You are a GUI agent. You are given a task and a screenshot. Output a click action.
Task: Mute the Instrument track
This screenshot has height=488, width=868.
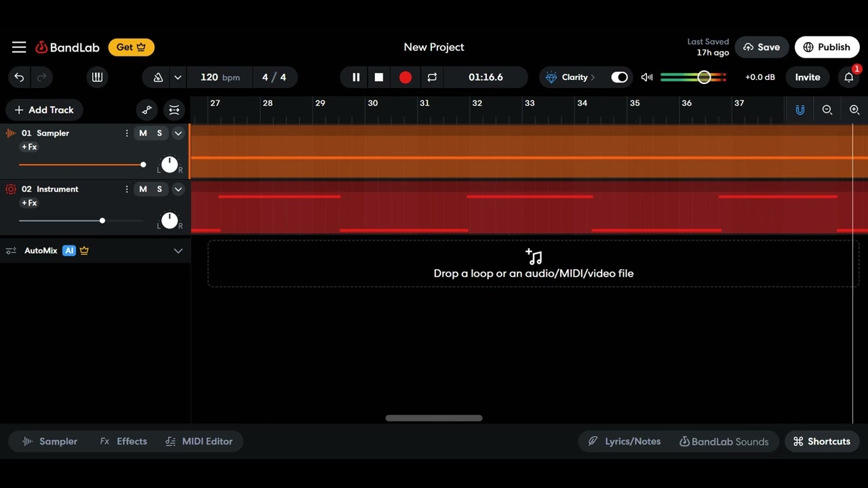(143, 189)
